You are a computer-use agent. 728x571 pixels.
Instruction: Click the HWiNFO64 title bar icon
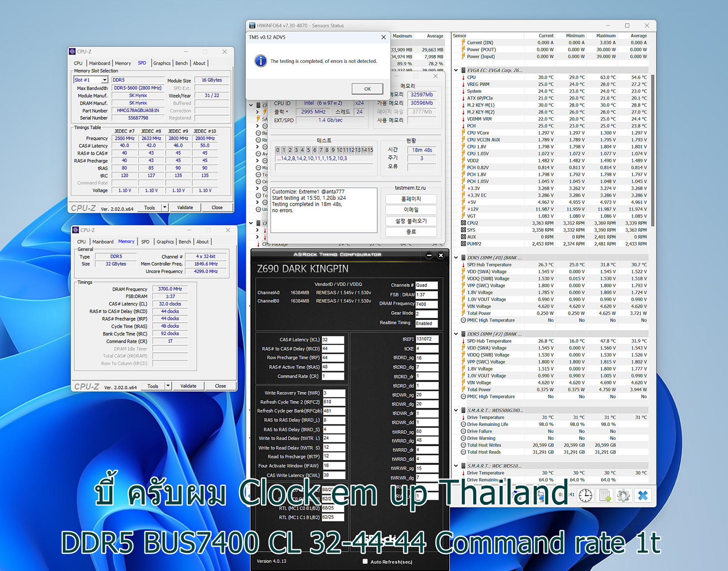pos(252,25)
